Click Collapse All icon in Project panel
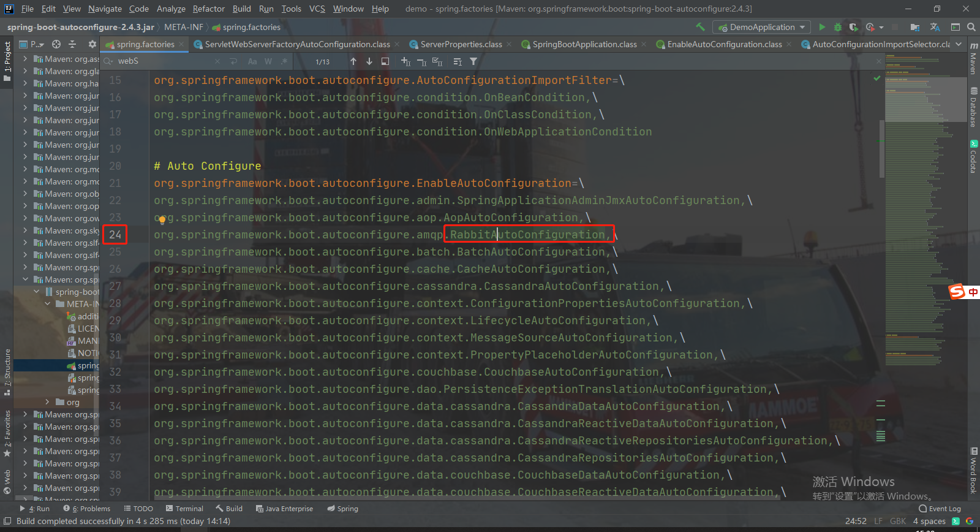The height and width of the screenshot is (532, 980). [x=72, y=44]
